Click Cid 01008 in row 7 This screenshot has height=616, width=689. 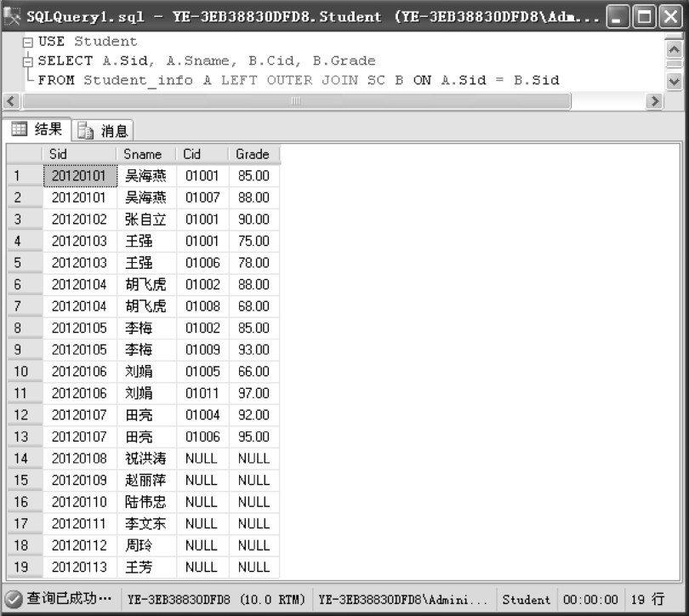202,306
